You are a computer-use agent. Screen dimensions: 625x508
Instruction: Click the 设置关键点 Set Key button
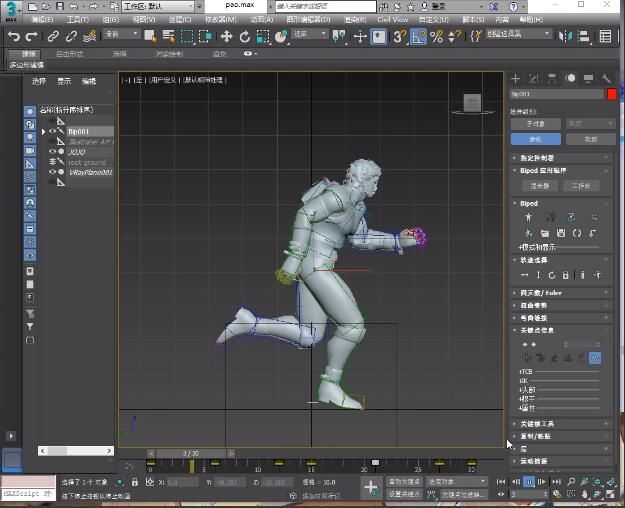(404, 494)
